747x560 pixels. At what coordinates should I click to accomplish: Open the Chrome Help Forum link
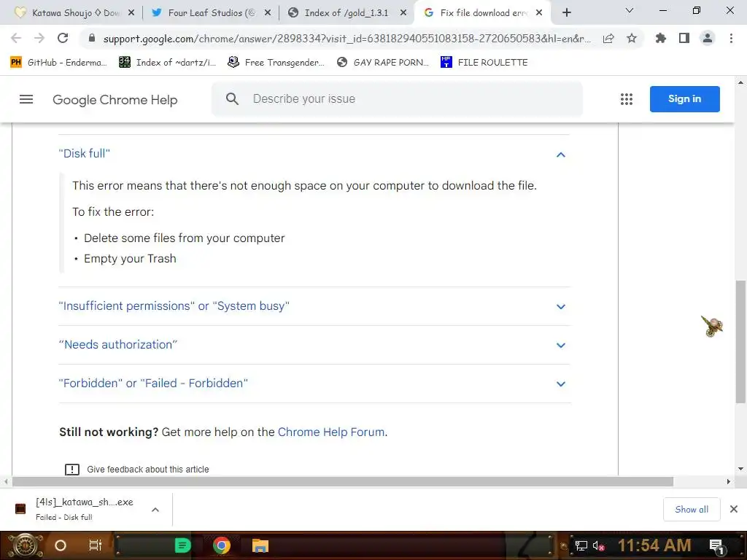(332, 432)
